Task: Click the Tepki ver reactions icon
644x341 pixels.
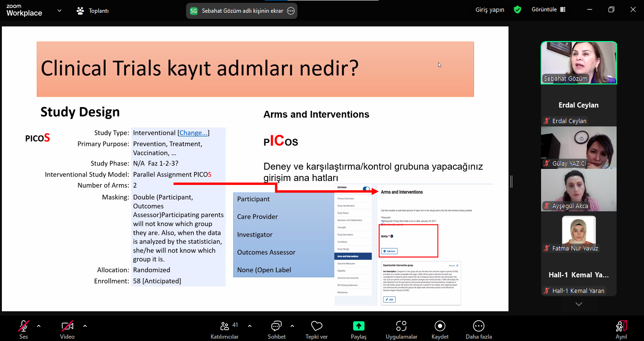Action: tap(316, 326)
